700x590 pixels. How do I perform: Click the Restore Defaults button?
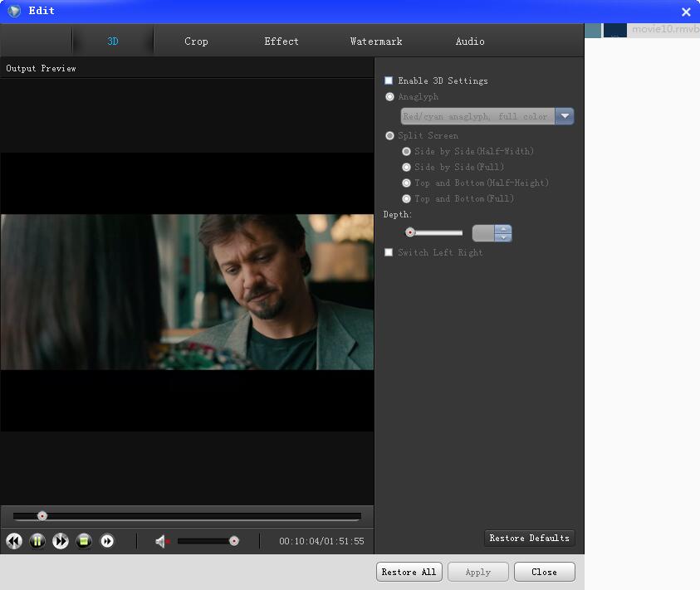tap(530, 538)
